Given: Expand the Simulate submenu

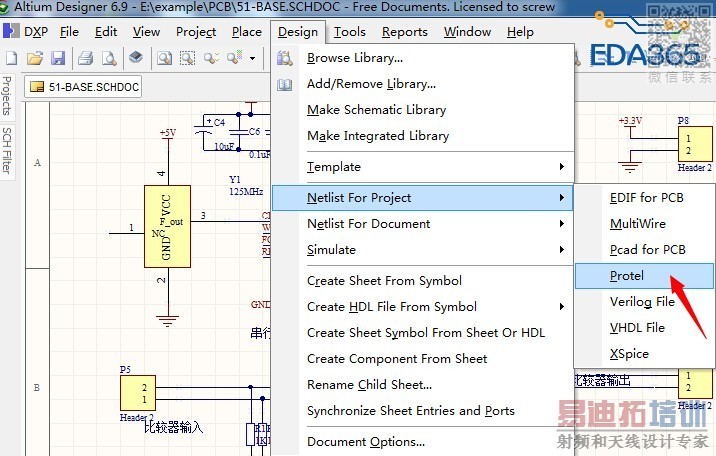Looking at the screenshot, I should [422, 250].
